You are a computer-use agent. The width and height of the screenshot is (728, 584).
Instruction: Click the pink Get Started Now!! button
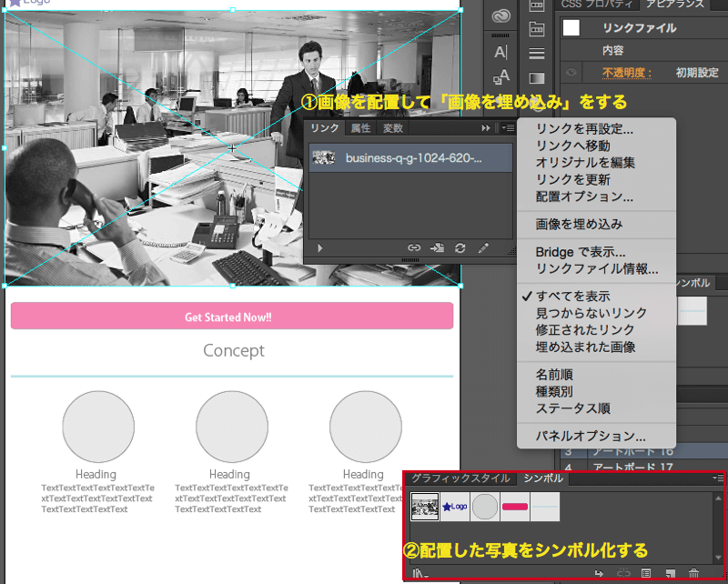pos(232,317)
